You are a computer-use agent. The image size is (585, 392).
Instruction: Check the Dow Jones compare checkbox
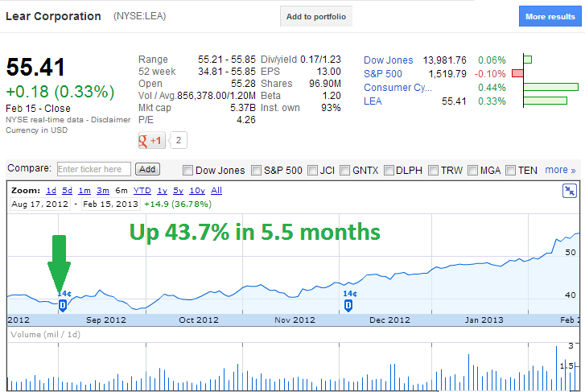pos(187,171)
